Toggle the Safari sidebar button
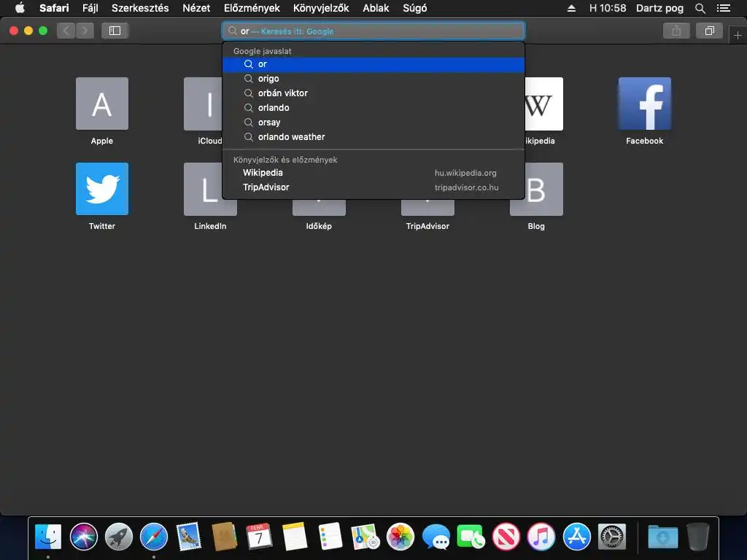This screenshot has height=560, width=747. [115, 31]
